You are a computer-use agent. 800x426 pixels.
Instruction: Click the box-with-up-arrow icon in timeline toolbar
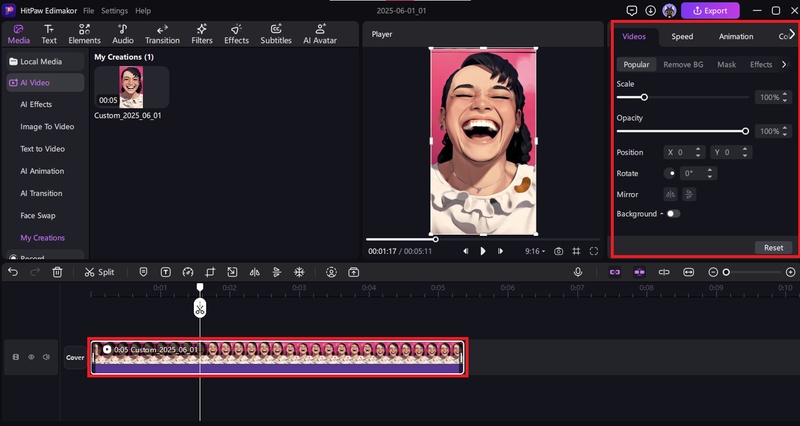354,272
